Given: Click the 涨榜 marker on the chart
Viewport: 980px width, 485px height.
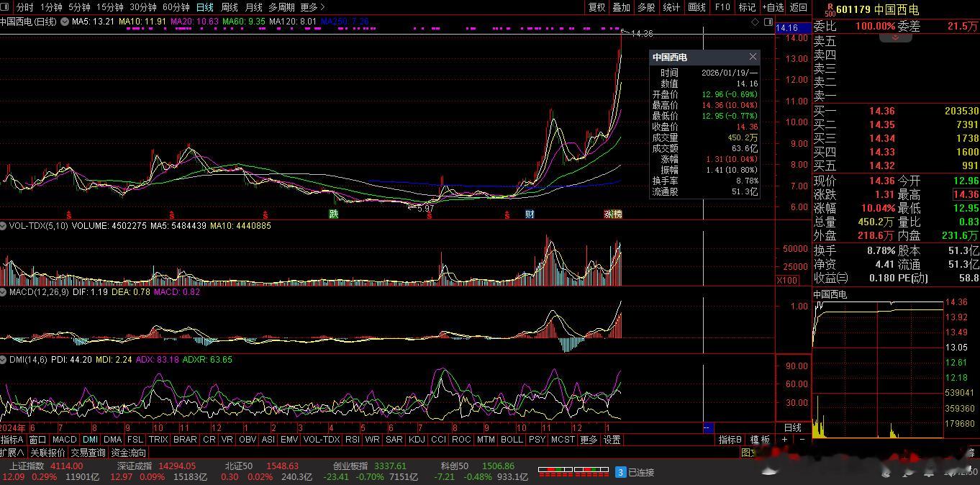Looking at the screenshot, I should click(x=612, y=214).
